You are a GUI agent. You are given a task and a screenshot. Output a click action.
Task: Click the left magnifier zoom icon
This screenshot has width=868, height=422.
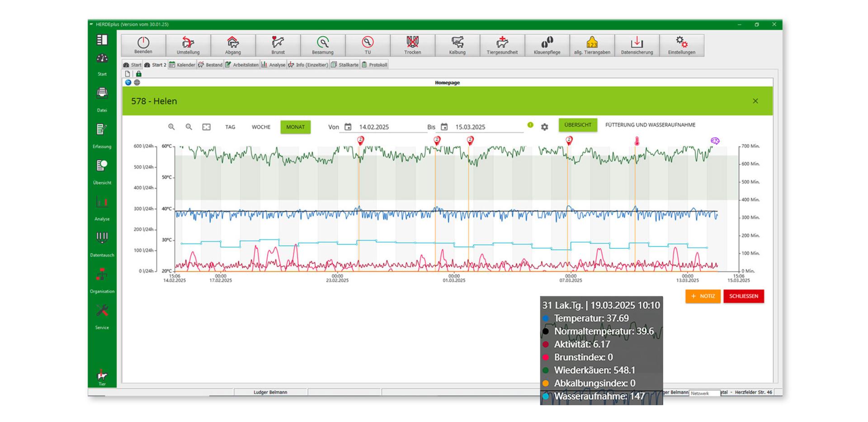[171, 127]
